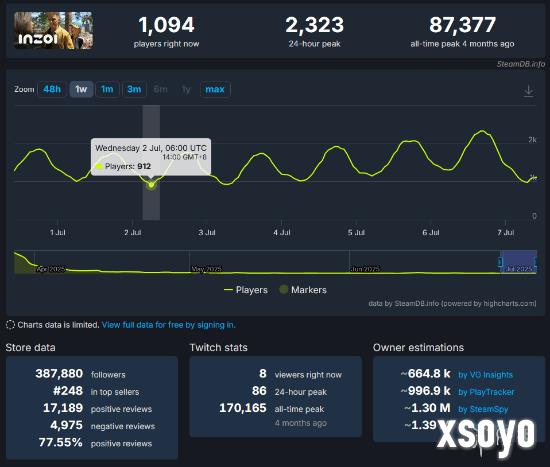Click the disabled 6m zoom option
The width and height of the screenshot is (550, 467).
pos(160,89)
